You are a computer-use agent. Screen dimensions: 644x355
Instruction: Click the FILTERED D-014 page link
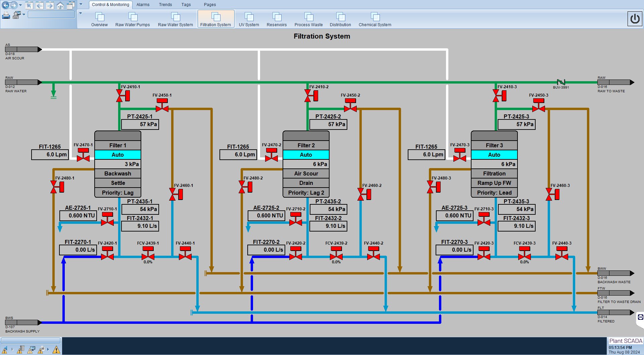pyautogui.click(x=616, y=312)
